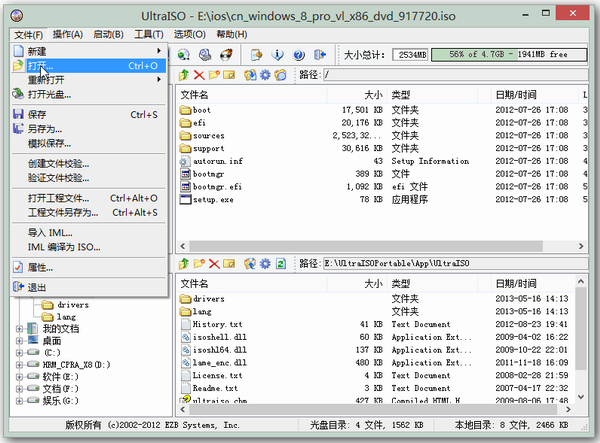The image size is (600, 443).
Task: Sort local list by 大小 column header
Action: point(357,283)
